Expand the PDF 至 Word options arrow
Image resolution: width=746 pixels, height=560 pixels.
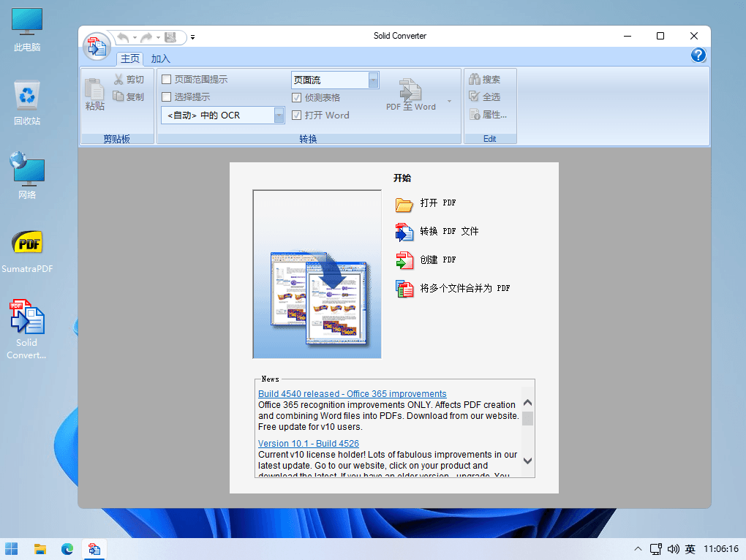click(449, 102)
